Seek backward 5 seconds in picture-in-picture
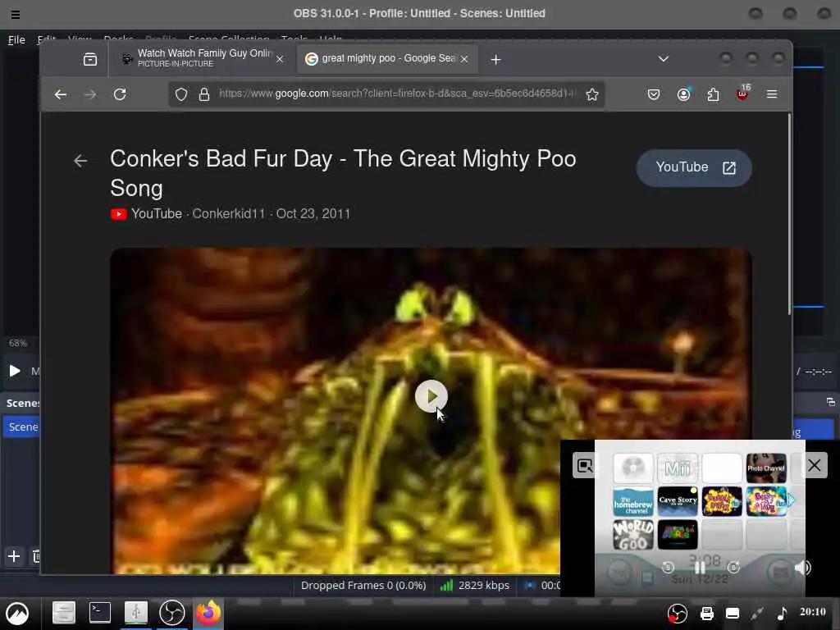 tap(668, 568)
